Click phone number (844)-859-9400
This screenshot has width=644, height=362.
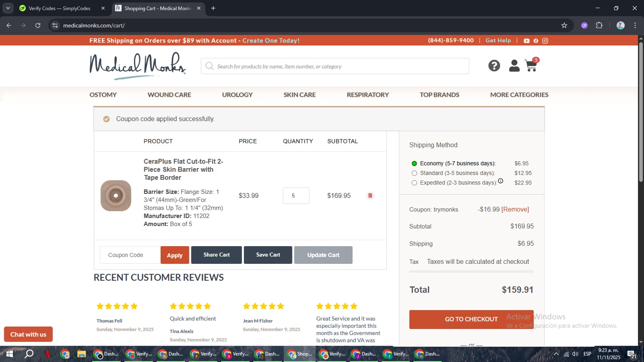(451, 40)
